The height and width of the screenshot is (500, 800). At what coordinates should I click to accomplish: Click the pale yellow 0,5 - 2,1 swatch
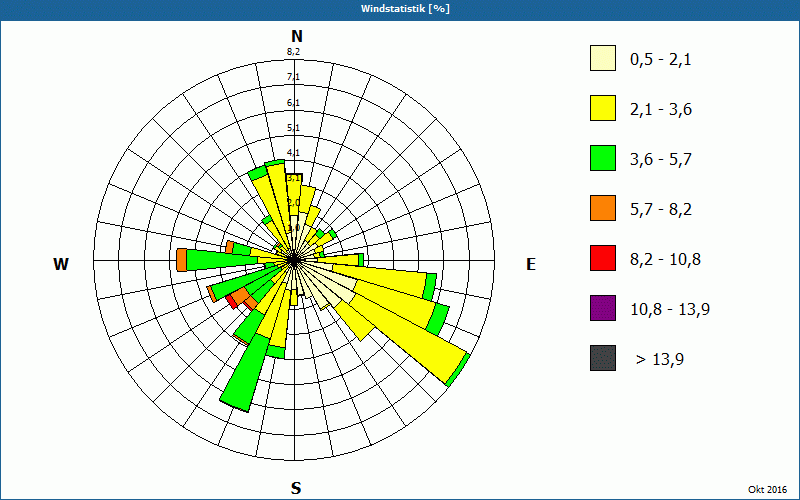(603, 58)
